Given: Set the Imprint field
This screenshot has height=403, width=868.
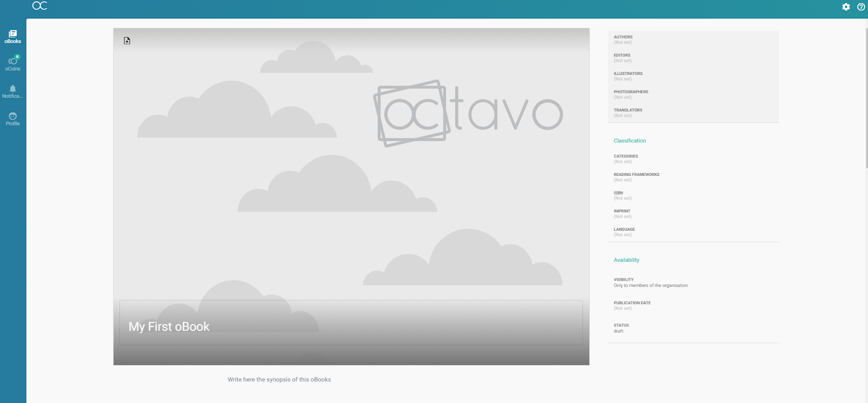Looking at the screenshot, I should click(x=693, y=214).
